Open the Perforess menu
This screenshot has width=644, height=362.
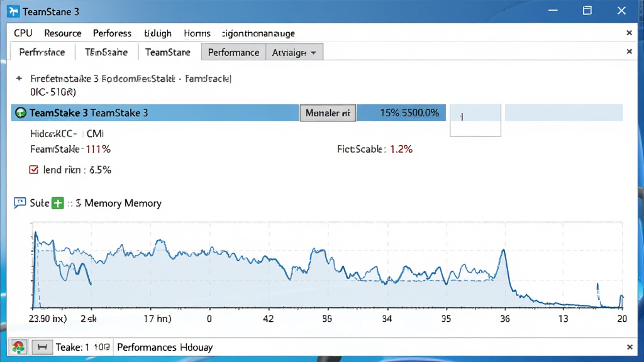[x=112, y=33]
